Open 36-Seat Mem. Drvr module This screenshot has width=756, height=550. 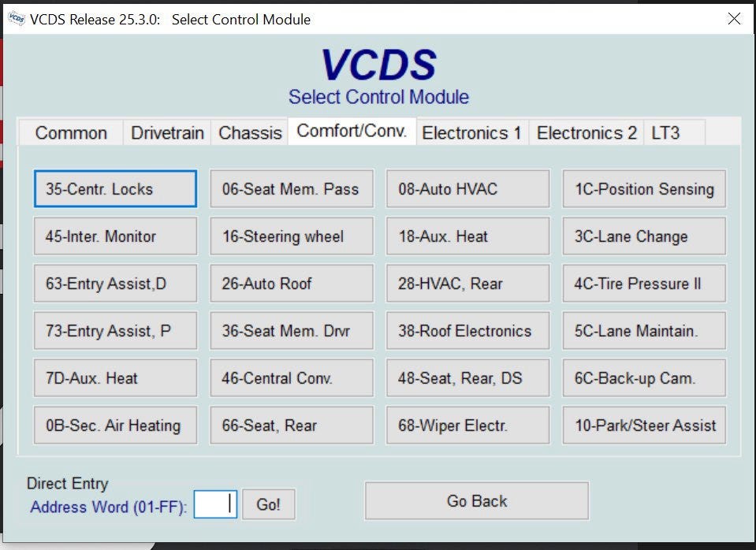[291, 330]
